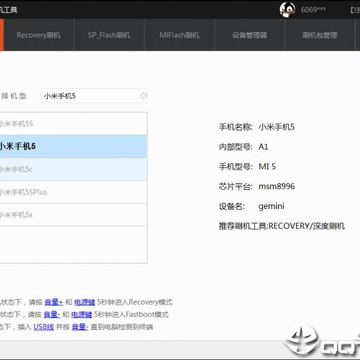Open the MiFlash刷机 tab

179,35
